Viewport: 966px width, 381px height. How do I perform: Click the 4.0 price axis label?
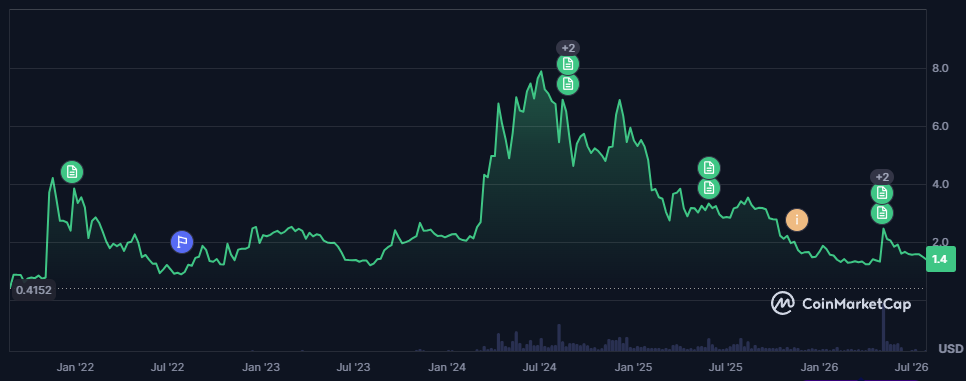click(940, 184)
